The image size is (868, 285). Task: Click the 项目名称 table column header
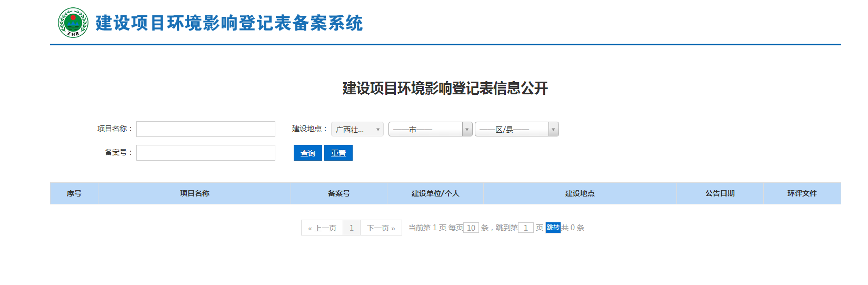point(195,193)
